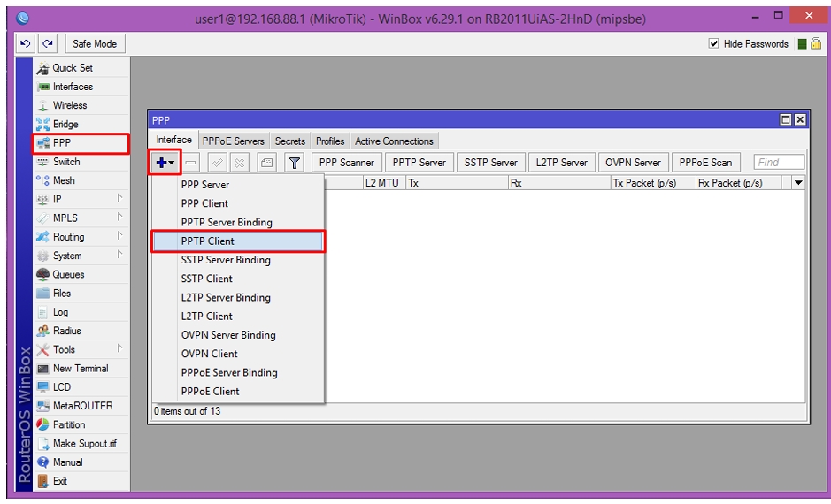This screenshot has height=504, width=831.
Task: Open MetaROUTER section
Action: (81, 406)
